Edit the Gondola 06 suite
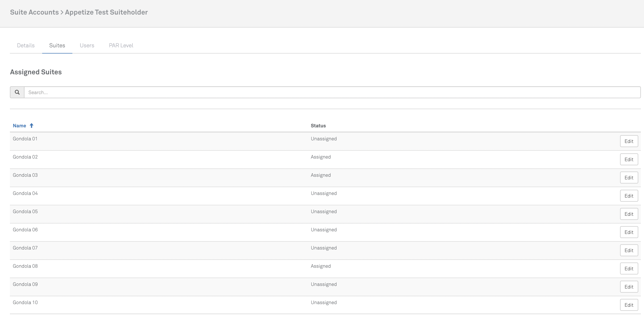Screen dimensions: 644x315 [x=629, y=232]
